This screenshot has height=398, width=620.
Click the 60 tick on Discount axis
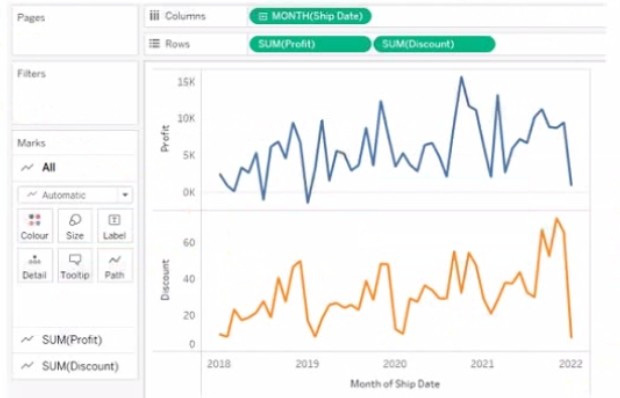[189, 242]
